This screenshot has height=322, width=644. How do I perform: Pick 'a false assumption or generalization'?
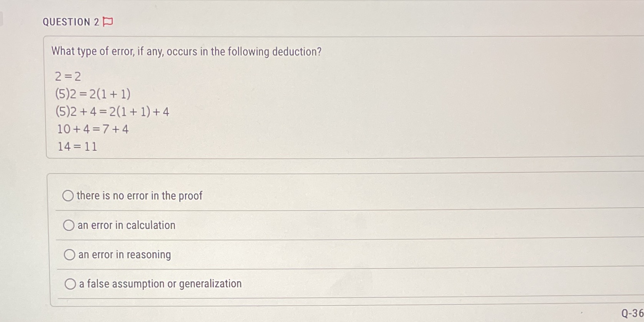click(70, 284)
